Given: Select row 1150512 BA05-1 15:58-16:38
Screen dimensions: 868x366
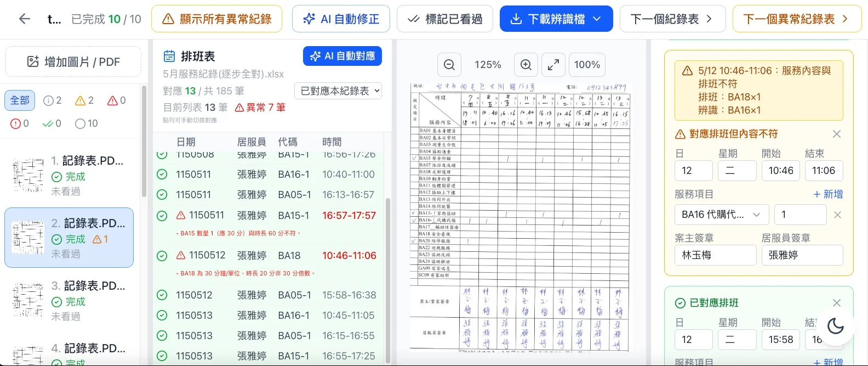Looking at the screenshot, I should [269, 295].
